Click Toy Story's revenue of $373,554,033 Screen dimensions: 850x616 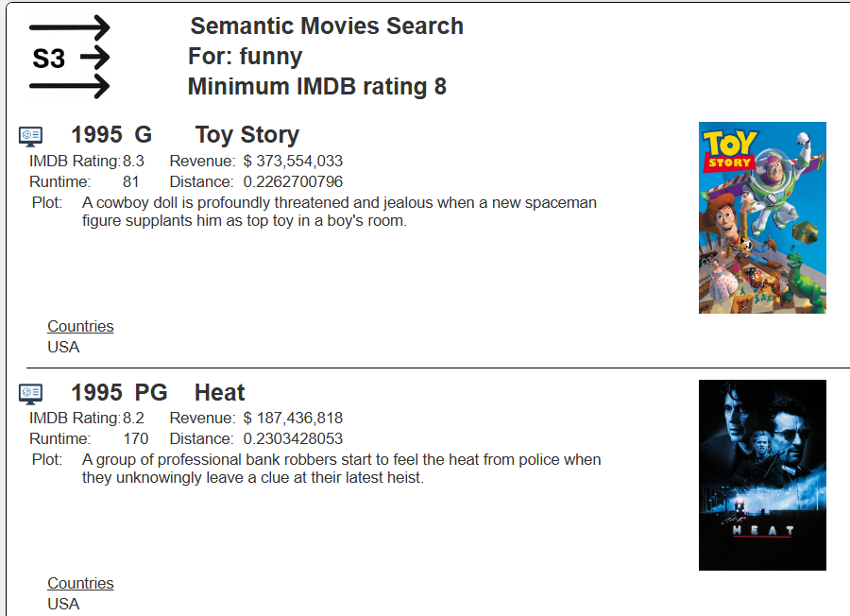point(293,161)
